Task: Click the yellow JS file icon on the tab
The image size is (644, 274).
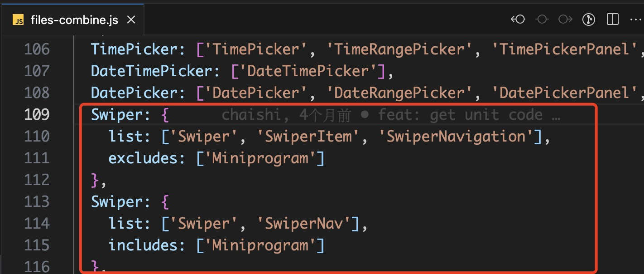Action: click(18, 20)
